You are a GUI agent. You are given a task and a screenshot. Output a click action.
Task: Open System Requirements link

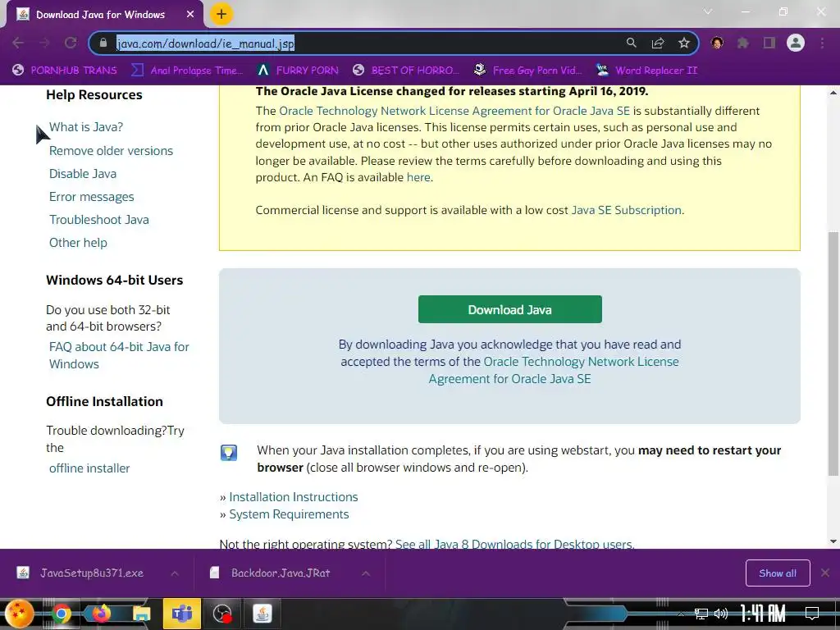click(x=289, y=514)
